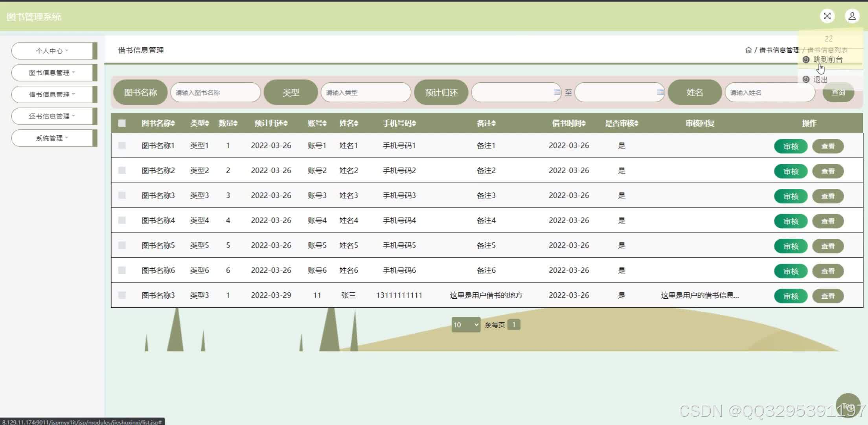Click the 2022-03-29 date cell
868x425 pixels.
click(x=271, y=295)
